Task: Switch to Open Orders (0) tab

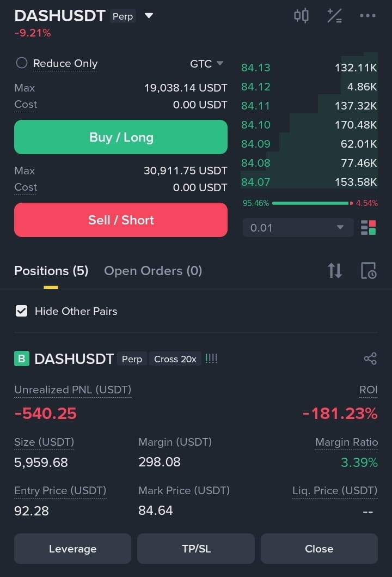Action: point(153,271)
